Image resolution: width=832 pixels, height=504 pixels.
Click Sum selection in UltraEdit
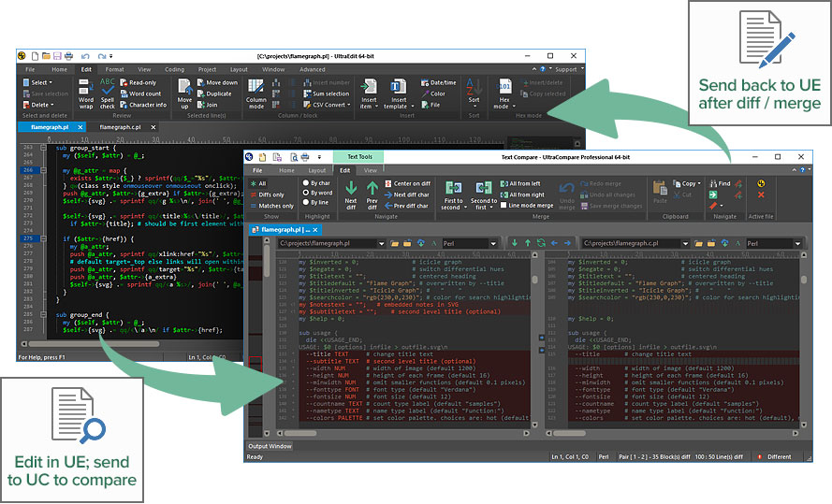[327, 94]
